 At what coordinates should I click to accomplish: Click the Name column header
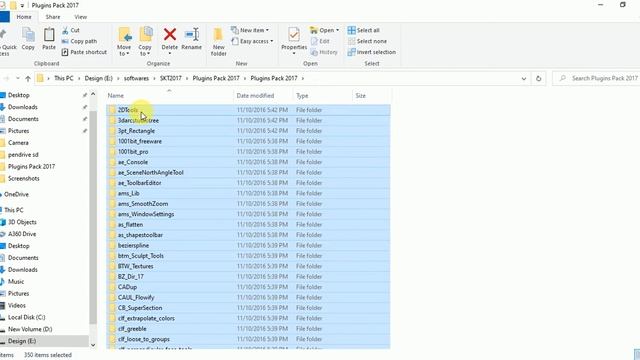click(169, 96)
